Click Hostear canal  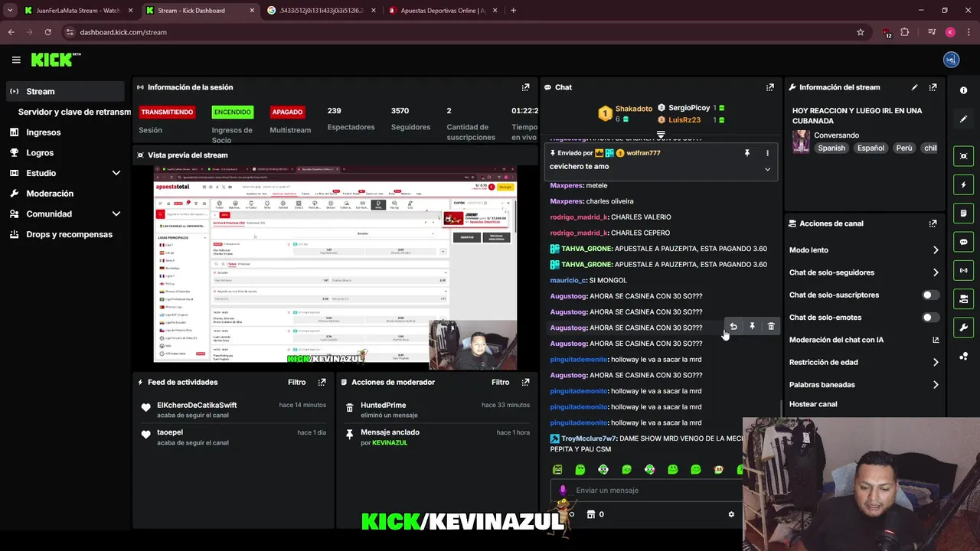(813, 404)
